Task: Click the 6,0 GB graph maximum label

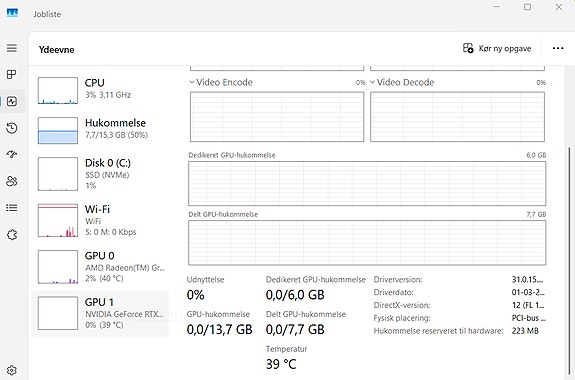Action: tap(536, 155)
